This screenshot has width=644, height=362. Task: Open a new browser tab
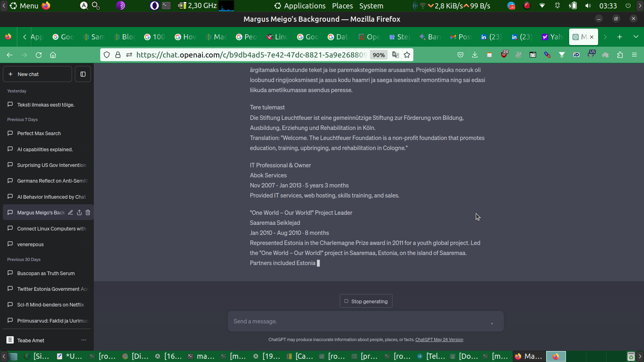620,37
